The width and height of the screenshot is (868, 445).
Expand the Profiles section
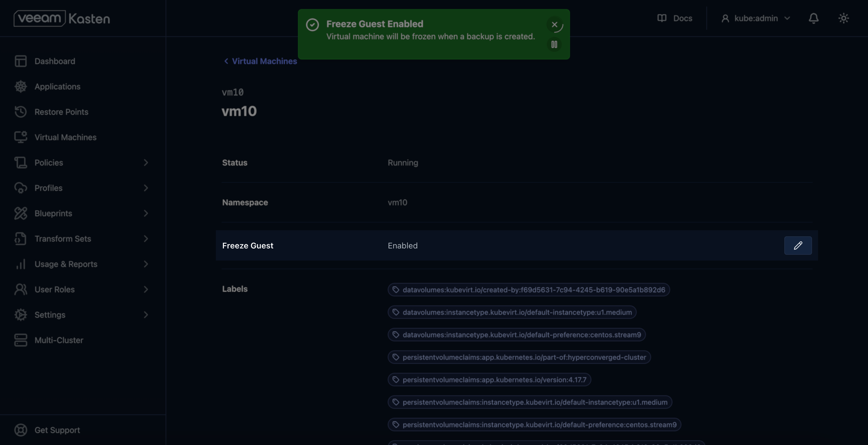[48, 188]
